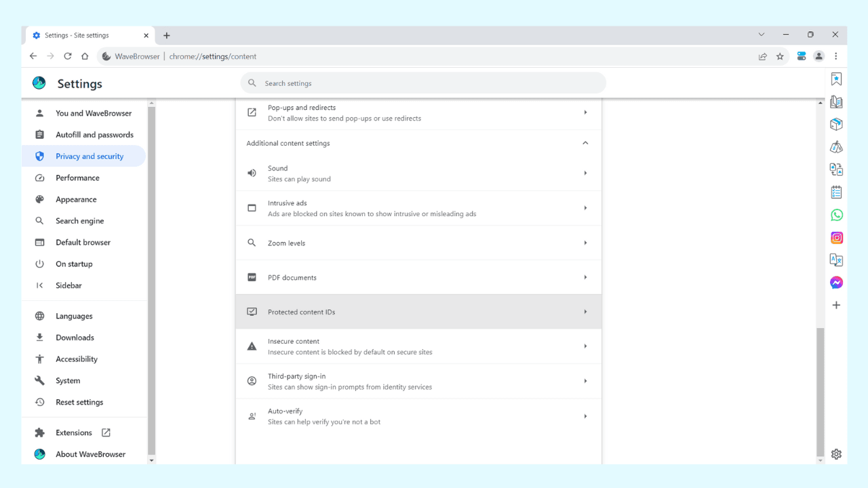This screenshot has height=488, width=868.
Task: Click the share icon in address bar
Action: coord(762,56)
